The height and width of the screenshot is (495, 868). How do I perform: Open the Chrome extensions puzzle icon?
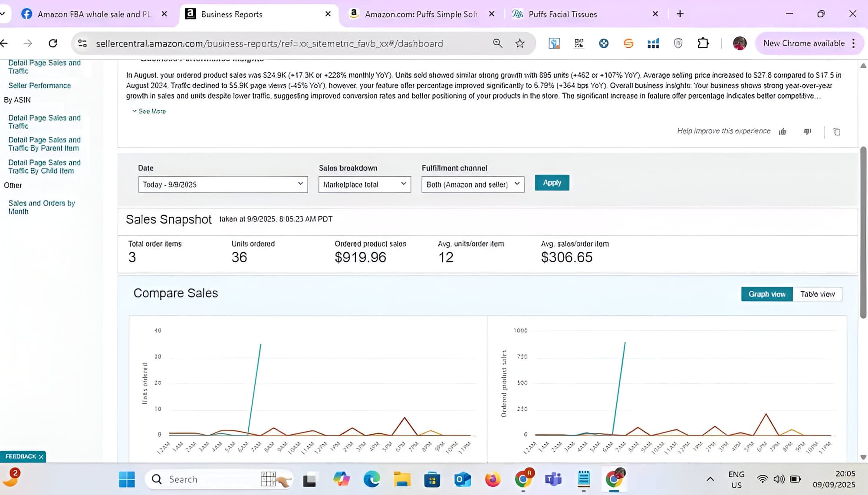703,43
